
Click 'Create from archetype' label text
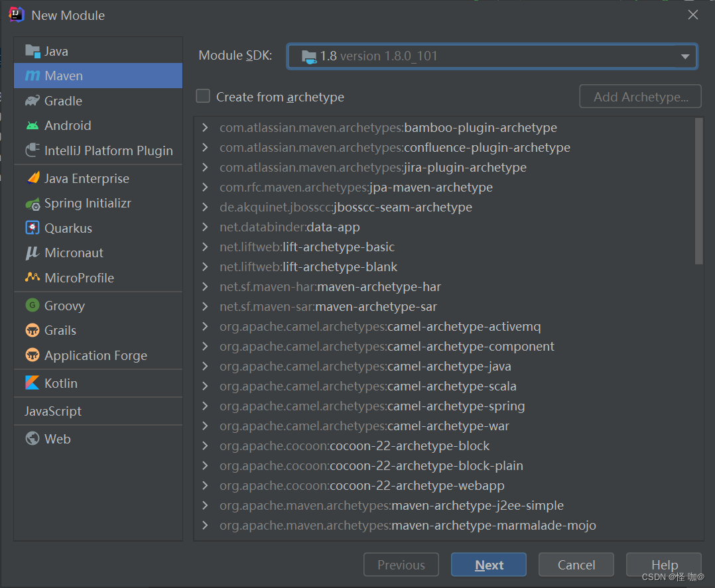coord(280,97)
